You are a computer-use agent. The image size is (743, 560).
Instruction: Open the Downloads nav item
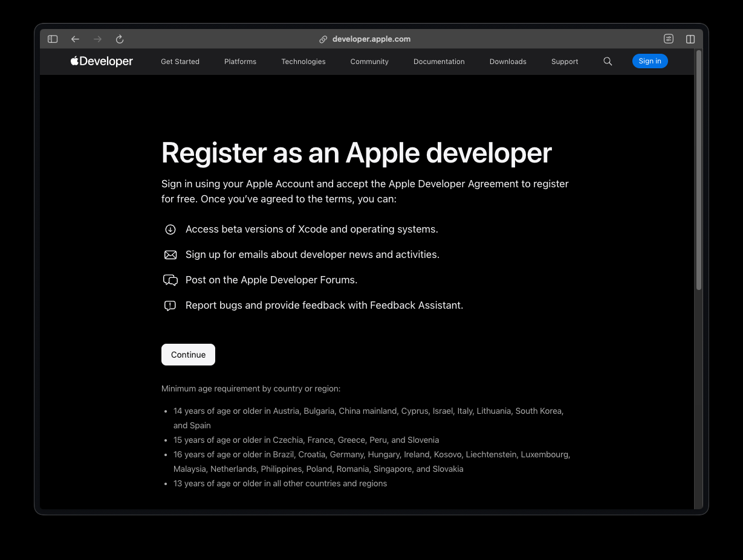[x=508, y=62]
